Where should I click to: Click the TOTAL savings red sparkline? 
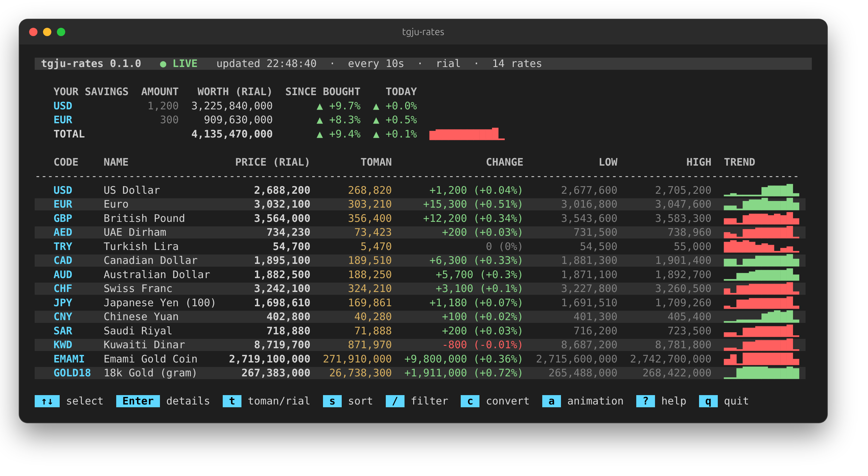click(x=467, y=134)
